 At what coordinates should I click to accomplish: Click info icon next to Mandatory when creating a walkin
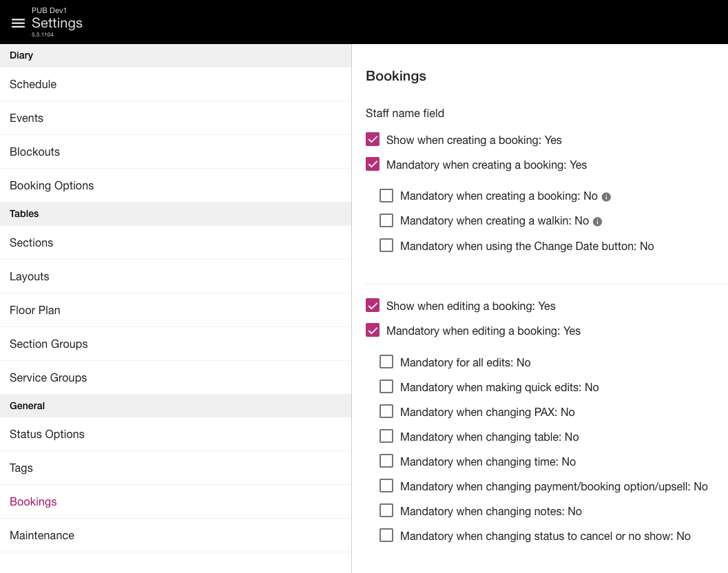point(598,222)
